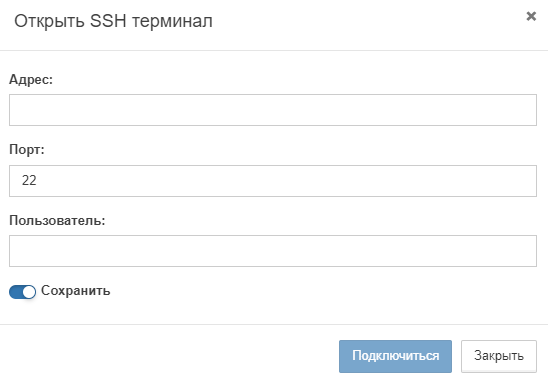
Task: Select the empty address text box under Адрес
Action: click(x=273, y=110)
